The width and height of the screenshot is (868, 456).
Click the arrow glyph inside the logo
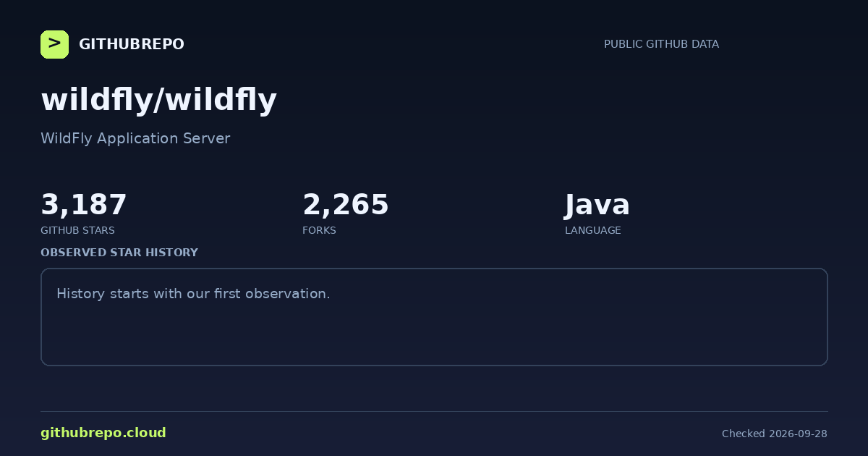click(54, 43)
